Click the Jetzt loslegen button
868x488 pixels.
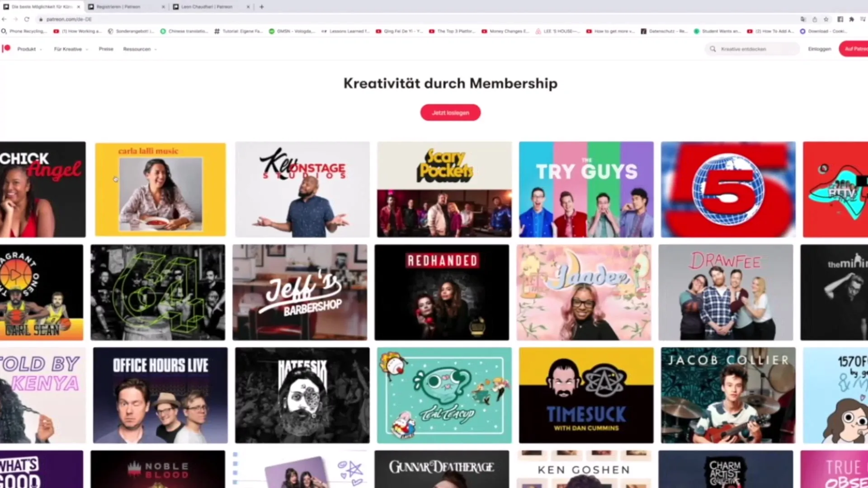coord(450,113)
